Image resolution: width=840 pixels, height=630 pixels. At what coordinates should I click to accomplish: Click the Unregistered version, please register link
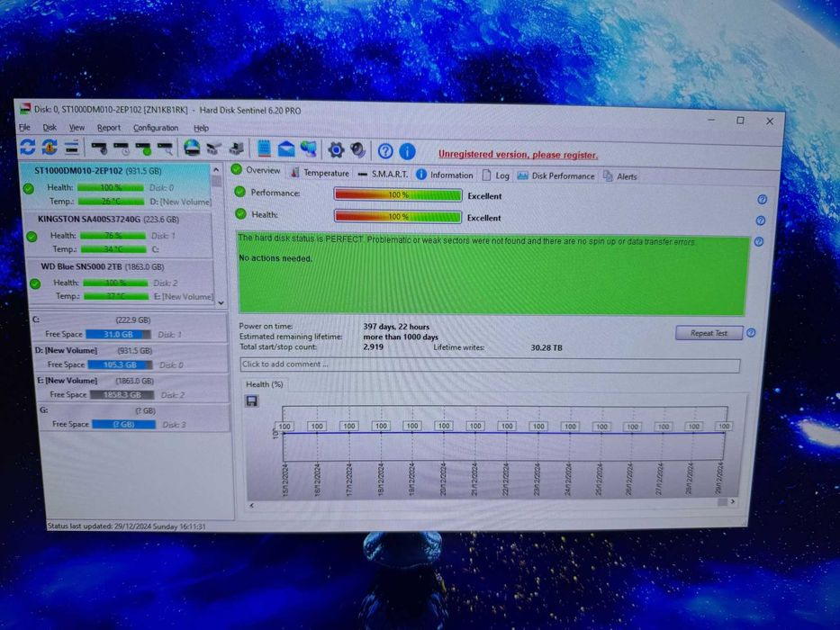(x=518, y=154)
